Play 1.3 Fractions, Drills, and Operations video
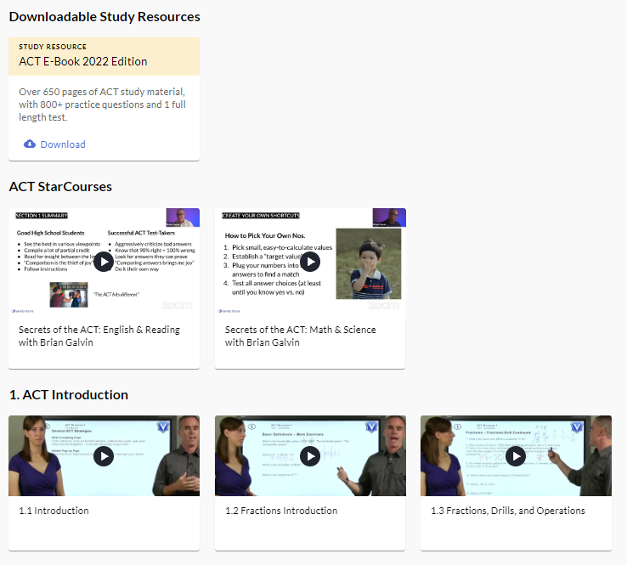The image size is (627, 566). pyautogui.click(x=516, y=456)
